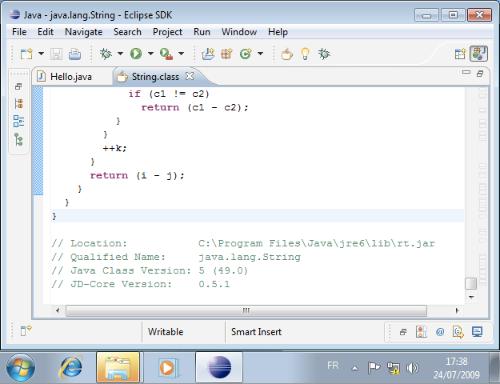This screenshot has width=500, height=384.
Task: Open the Windows Start button
Action: tap(21, 368)
